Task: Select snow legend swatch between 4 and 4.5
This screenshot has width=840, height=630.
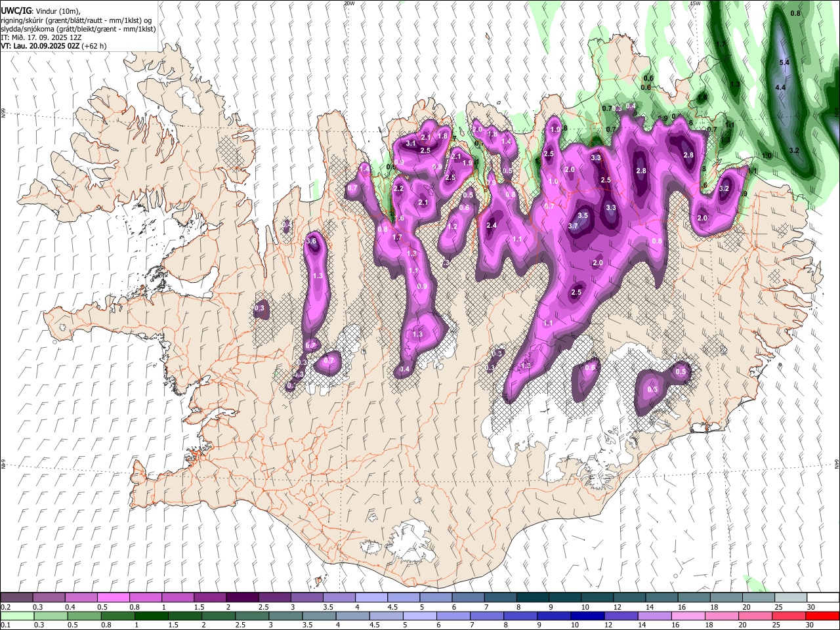Action: [x=371, y=597]
